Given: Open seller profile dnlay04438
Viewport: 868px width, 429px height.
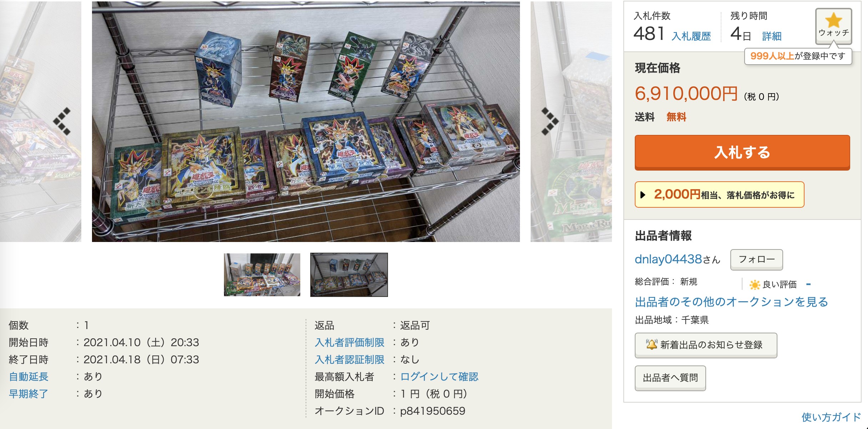Looking at the screenshot, I should (668, 259).
